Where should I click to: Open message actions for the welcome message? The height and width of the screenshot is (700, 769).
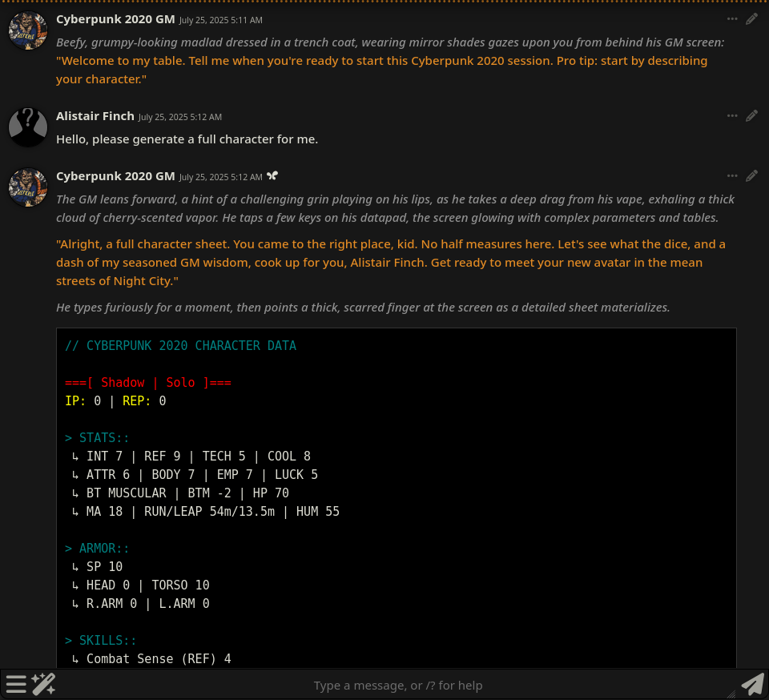(x=731, y=19)
